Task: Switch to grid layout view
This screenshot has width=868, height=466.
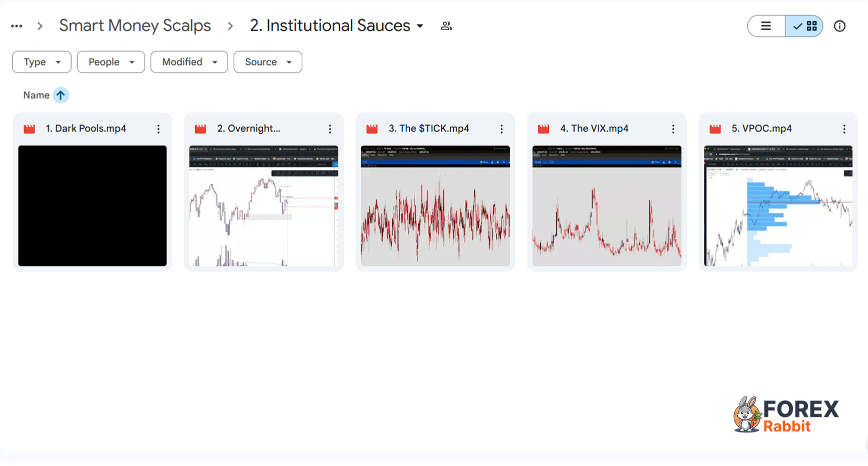Action: 804,26
